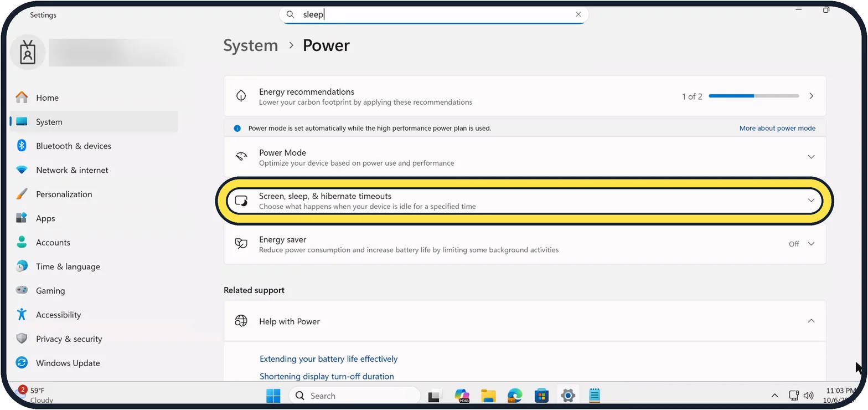This screenshot has height=410, width=868.
Task: Click System in the breadcrumb
Action: (251, 45)
